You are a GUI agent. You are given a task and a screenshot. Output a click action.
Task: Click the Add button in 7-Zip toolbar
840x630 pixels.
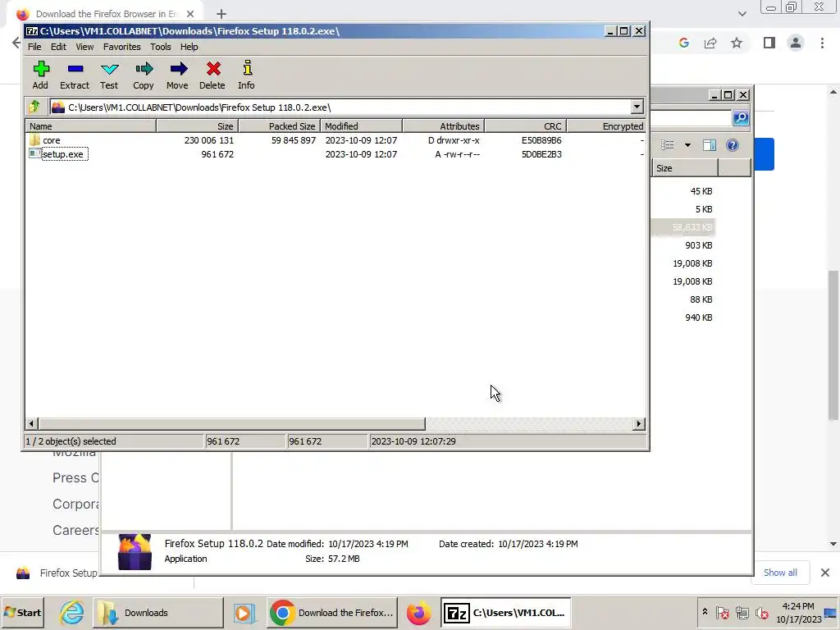[x=41, y=75]
